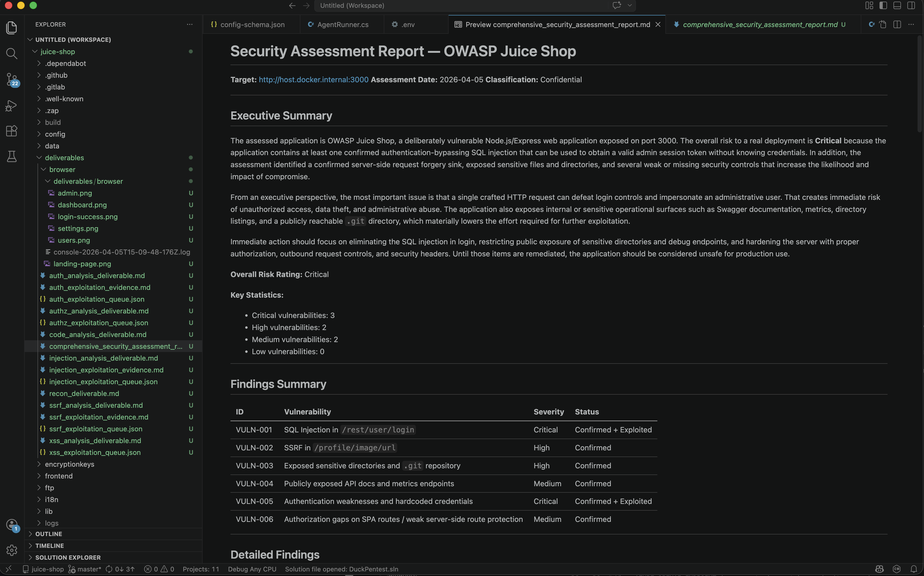Open the chat dropdown arrow in the title bar
924x576 pixels.
629,5
